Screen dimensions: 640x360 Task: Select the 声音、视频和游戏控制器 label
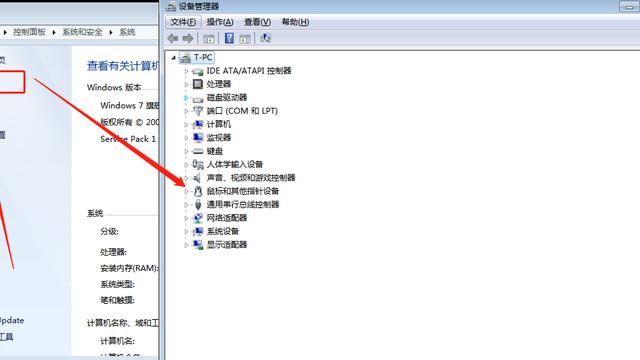point(251,178)
